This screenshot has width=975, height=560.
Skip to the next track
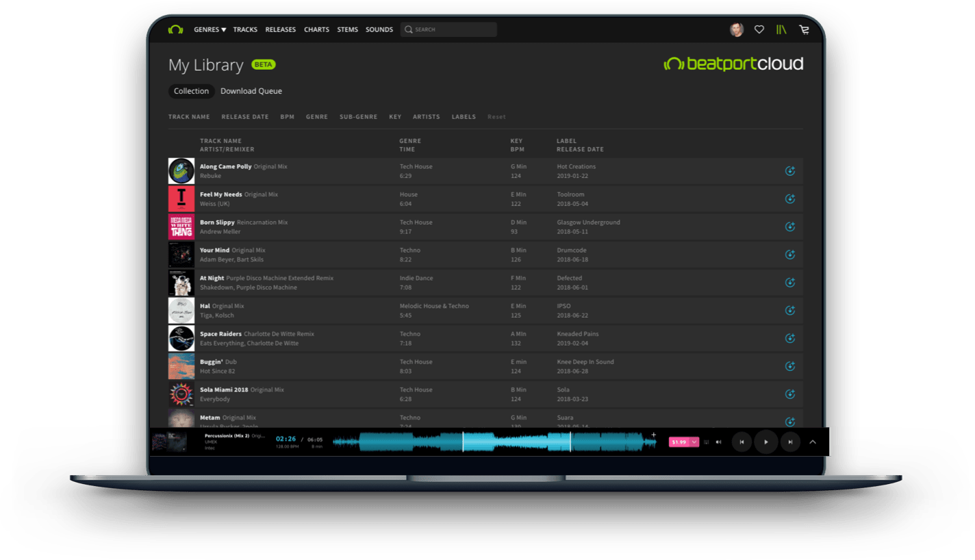[790, 442]
